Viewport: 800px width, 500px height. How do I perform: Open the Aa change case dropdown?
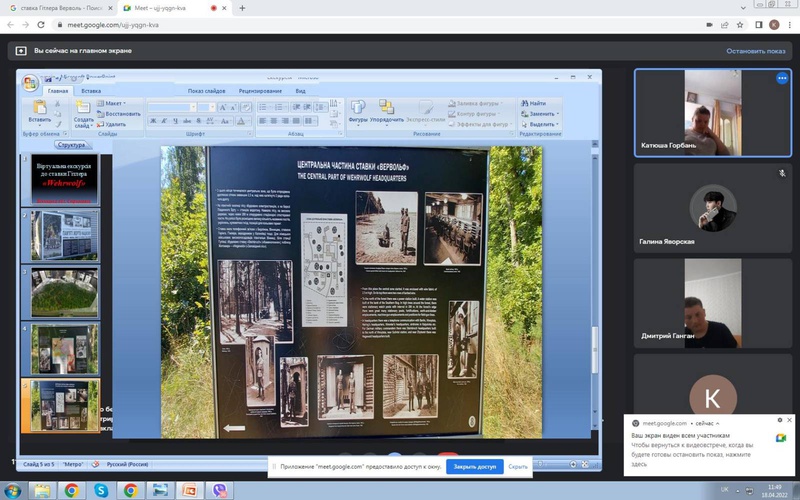(x=226, y=121)
